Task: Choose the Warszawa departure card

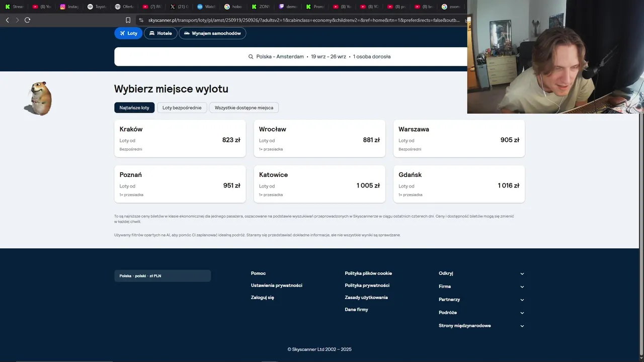Action: 459,138
